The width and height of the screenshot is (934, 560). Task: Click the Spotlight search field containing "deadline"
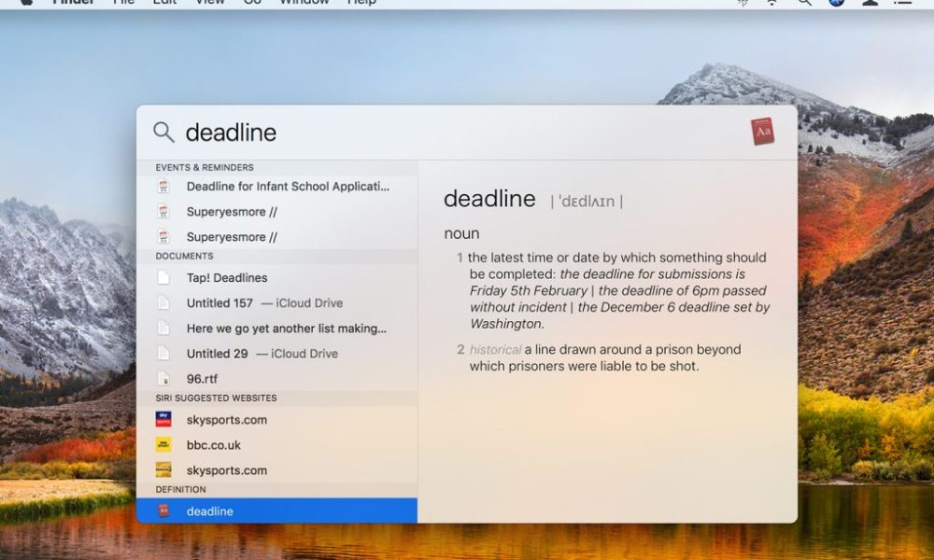[x=467, y=133]
